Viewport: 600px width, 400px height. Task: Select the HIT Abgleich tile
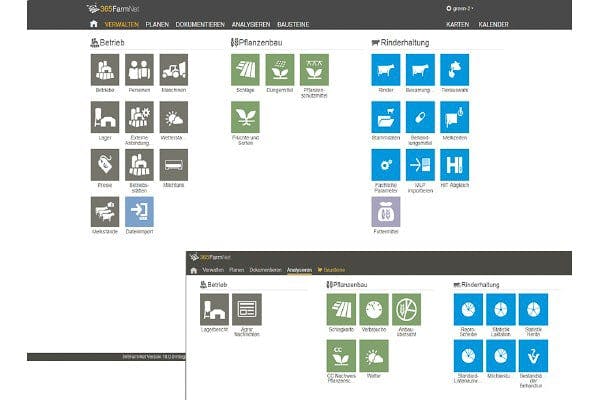pyautogui.click(x=455, y=165)
